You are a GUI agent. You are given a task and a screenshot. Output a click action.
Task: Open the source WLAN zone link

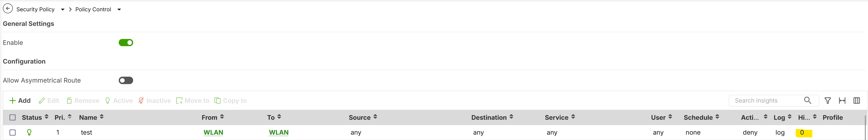pos(213,133)
